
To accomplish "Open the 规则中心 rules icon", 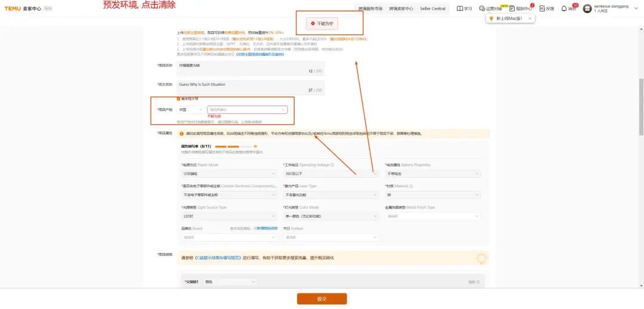I will point(512,8).
